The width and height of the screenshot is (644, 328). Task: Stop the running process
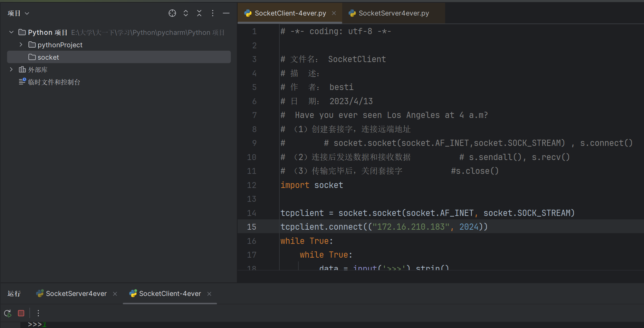[x=21, y=313]
